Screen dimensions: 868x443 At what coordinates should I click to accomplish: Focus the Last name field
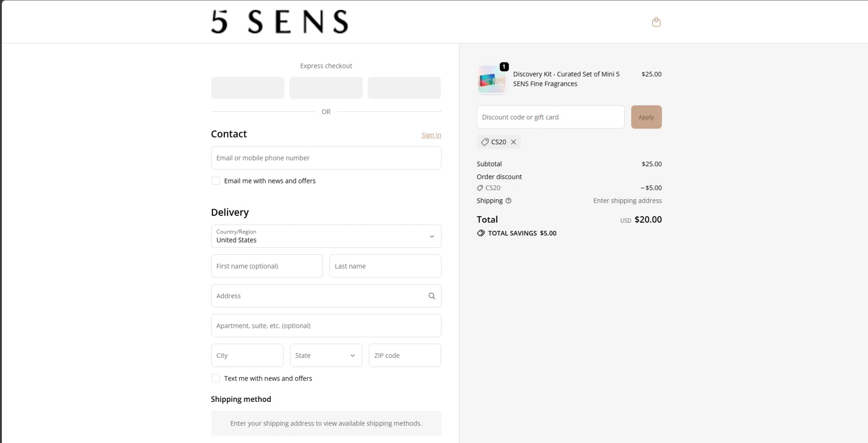[x=385, y=266]
